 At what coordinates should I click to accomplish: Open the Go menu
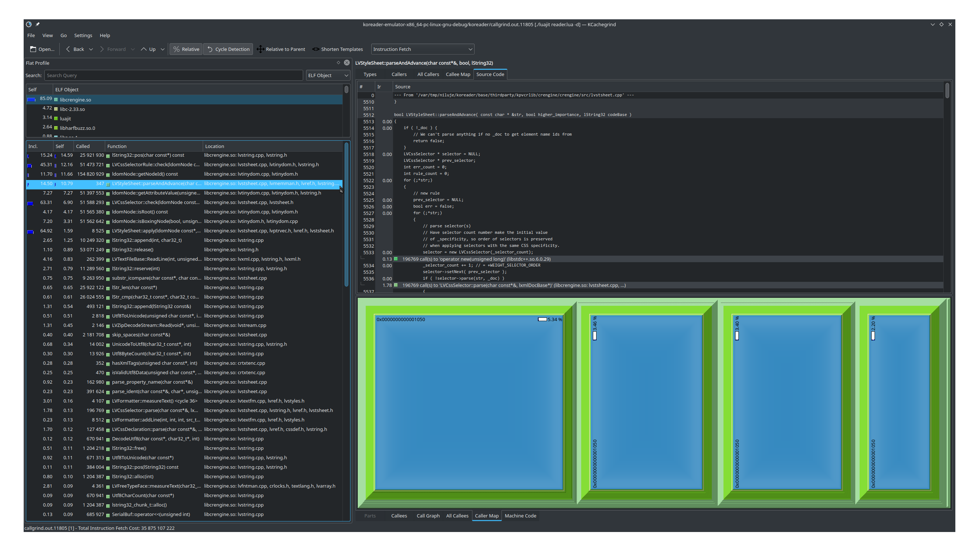tap(64, 35)
